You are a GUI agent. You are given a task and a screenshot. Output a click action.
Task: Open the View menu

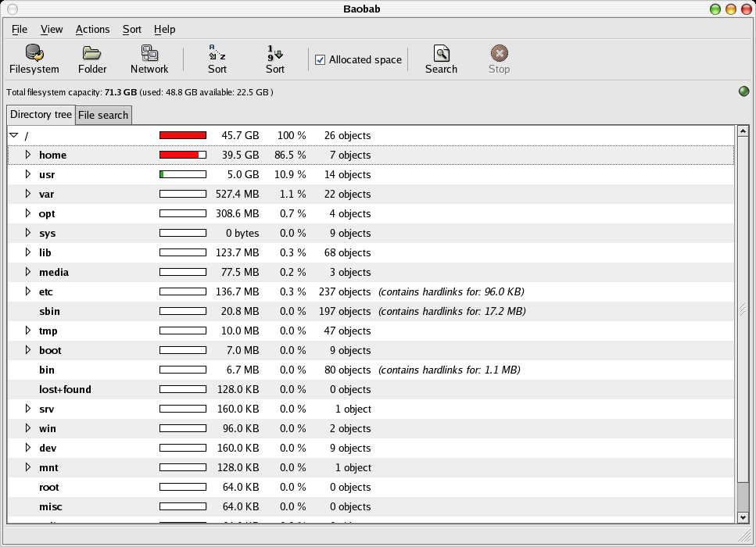(52, 29)
